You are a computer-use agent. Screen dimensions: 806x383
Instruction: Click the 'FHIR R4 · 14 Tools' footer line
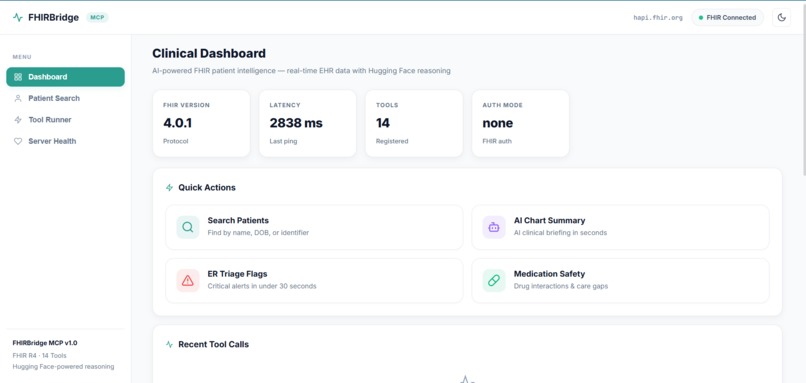point(40,355)
